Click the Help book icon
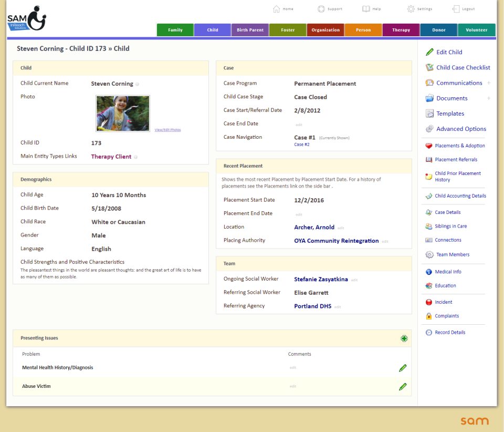The height and width of the screenshot is (432, 504). click(x=366, y=9)
